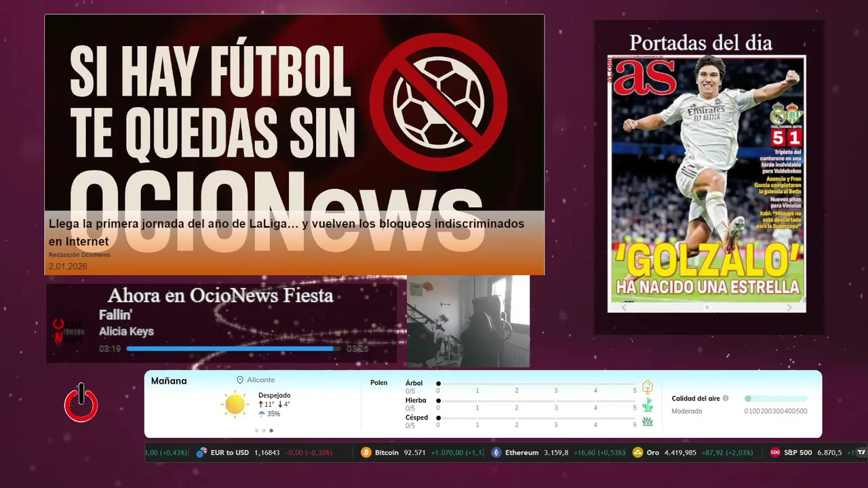Click the sun weather icon

[x=235, y=405]
